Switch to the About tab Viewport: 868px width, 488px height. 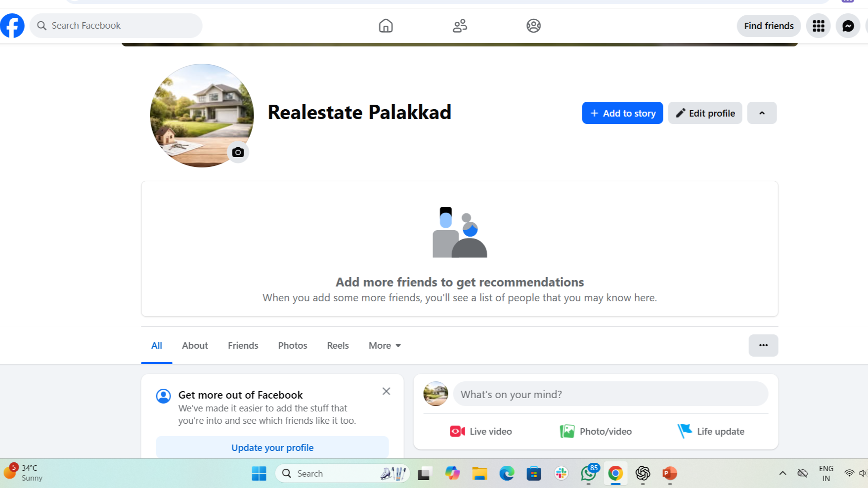tap(195, 346)
